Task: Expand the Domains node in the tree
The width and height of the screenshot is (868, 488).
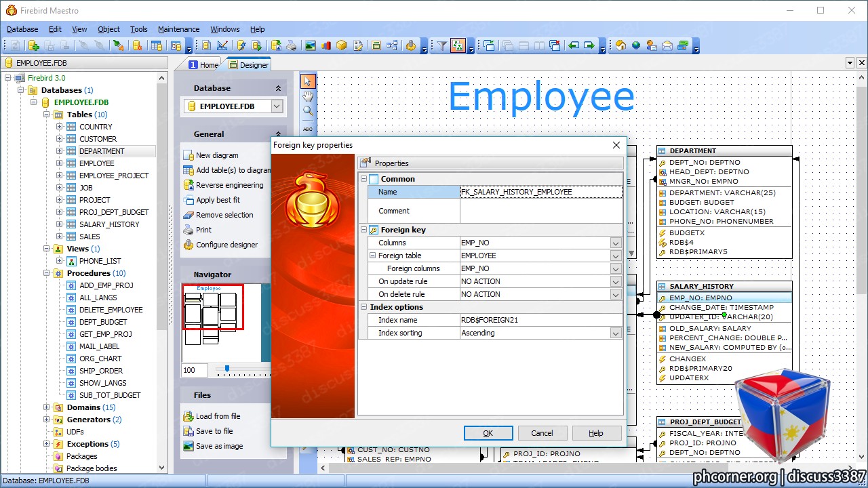Action: click(x=47, y=407)
